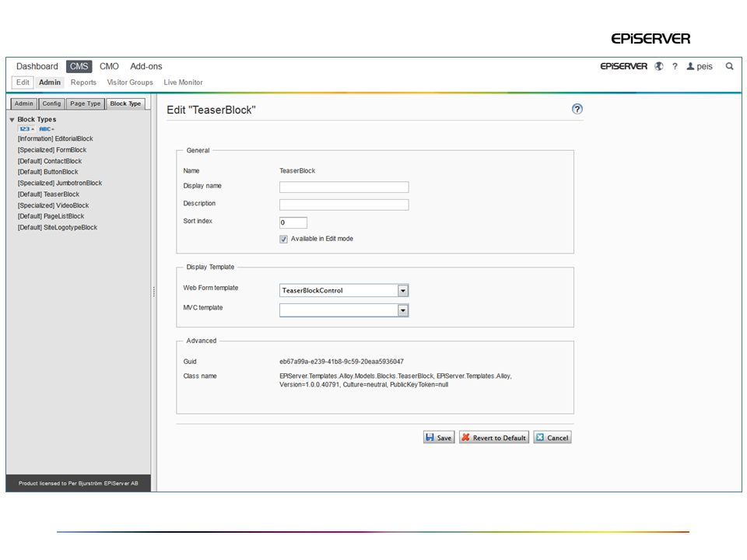The height and width of the screenshot is (560, 747).
Task: Select SiteLogotypeBlock in block types list
Action: 57,228
